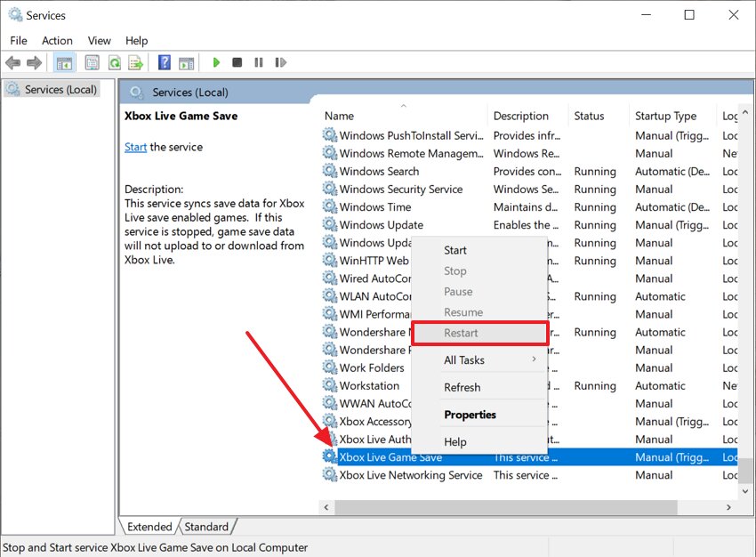
Task: Click gear icon of Windows PushToInstall Service
Action: (x=330, y=135)
